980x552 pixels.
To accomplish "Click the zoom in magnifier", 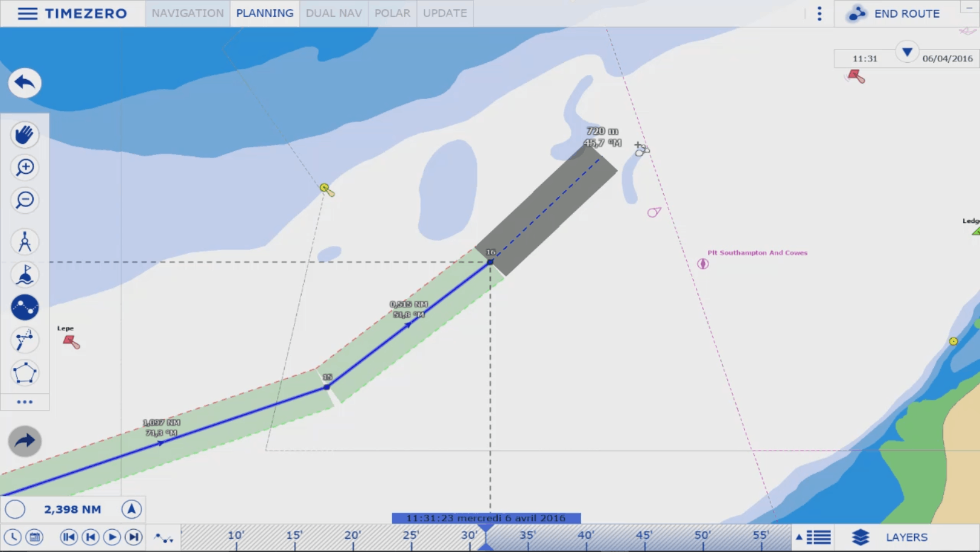I will 25,167.
